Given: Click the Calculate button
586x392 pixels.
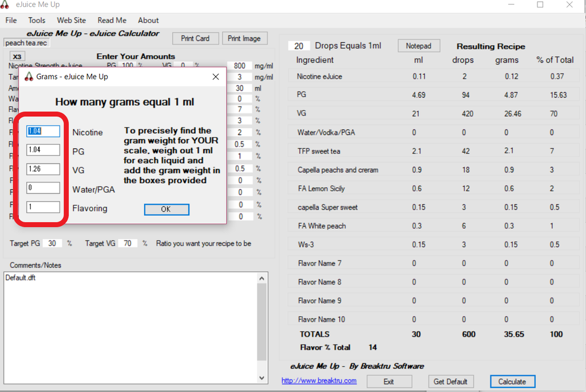Looking at the screenshot, I should [x=512, y=382].
